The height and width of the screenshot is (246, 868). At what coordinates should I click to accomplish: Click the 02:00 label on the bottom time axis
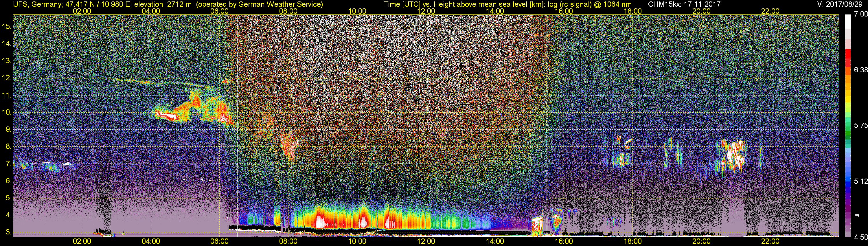coord(82,241)
